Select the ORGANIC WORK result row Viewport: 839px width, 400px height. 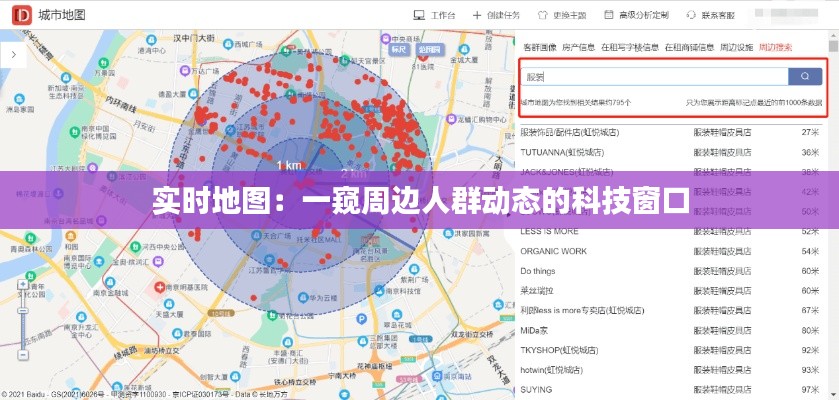click(x=553, y=251)
